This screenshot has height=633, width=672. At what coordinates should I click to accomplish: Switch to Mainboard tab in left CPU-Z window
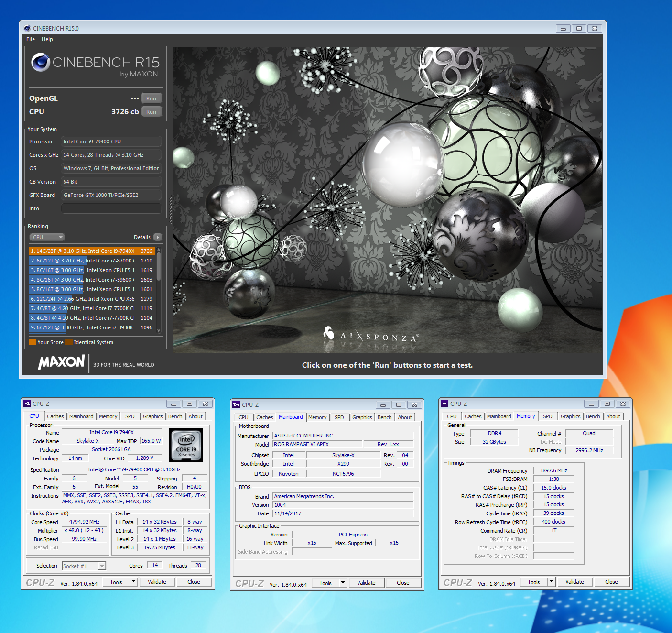pyautogui.click(x=81, y=416)
